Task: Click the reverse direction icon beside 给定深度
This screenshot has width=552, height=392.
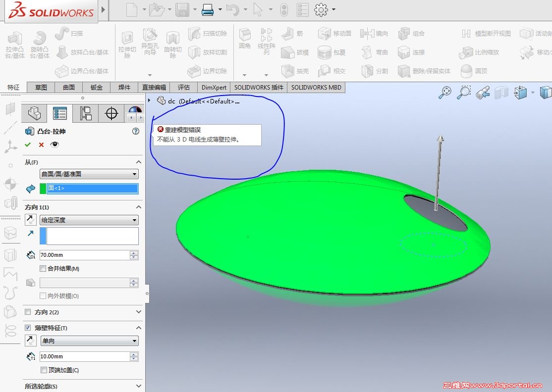Action: 31,220
